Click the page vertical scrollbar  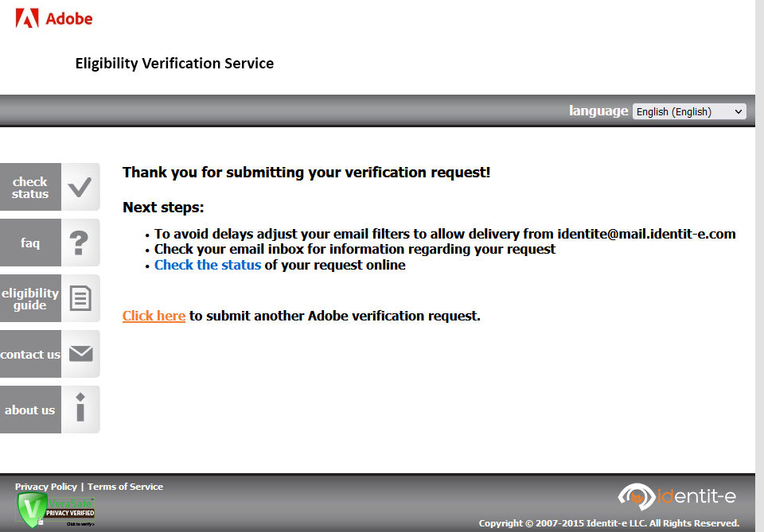tap(759, 266)
